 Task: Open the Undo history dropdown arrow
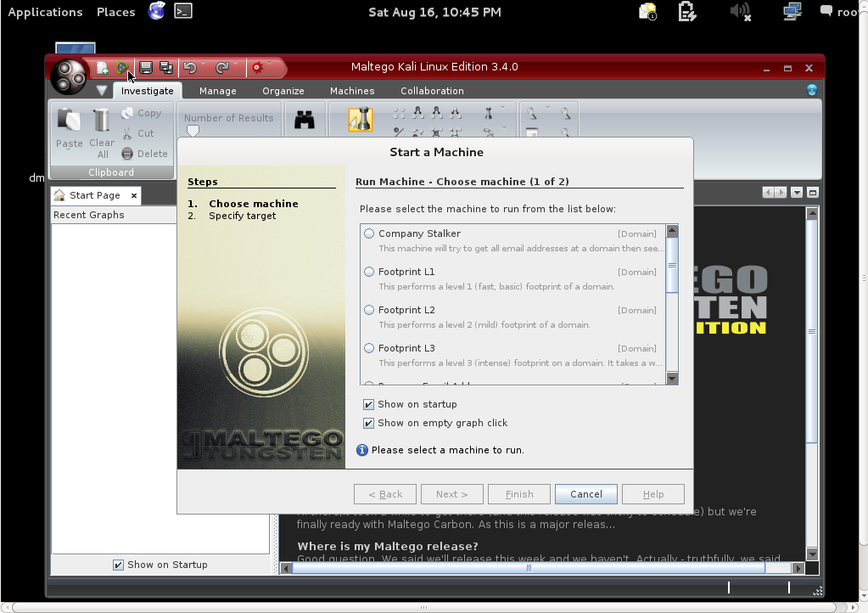point(204,63)
